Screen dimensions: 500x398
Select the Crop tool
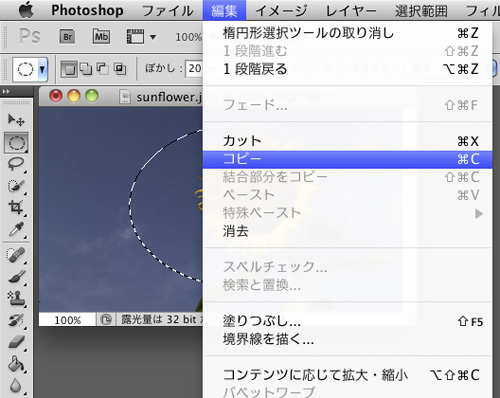tap(16, 208)
